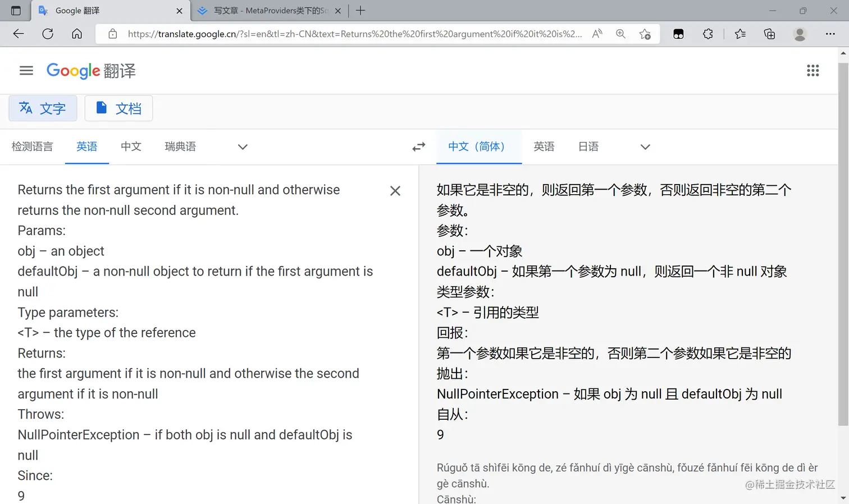Clear the source text
Screen dimensions: 849x504
(395, 191)
